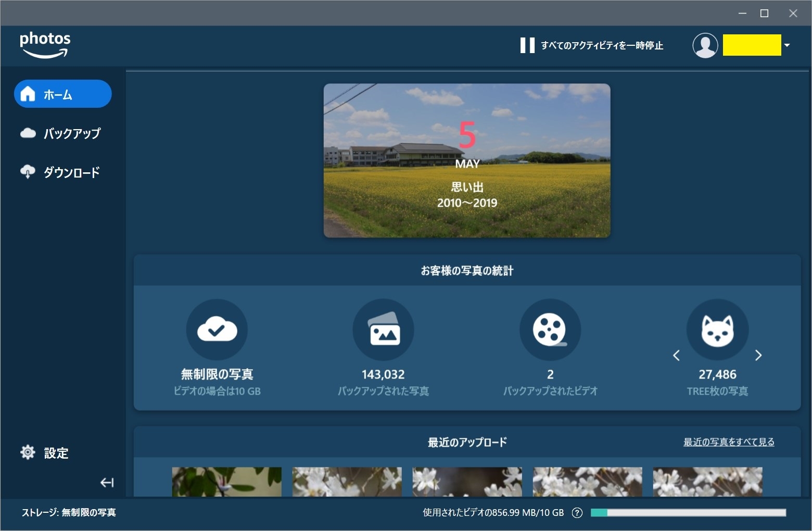Click the cat face TREE photos icon
Viewport: 812px width, 531px height.
[x=717, y=330]
